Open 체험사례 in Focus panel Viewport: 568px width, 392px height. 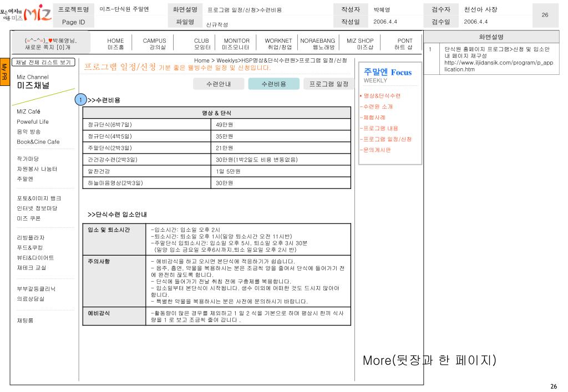[373, 118]
